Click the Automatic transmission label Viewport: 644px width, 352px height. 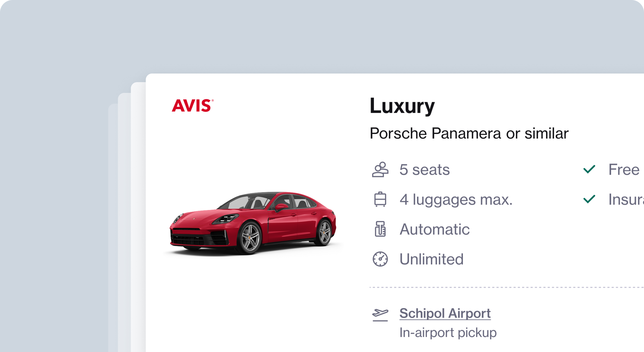tap(435, 229)
